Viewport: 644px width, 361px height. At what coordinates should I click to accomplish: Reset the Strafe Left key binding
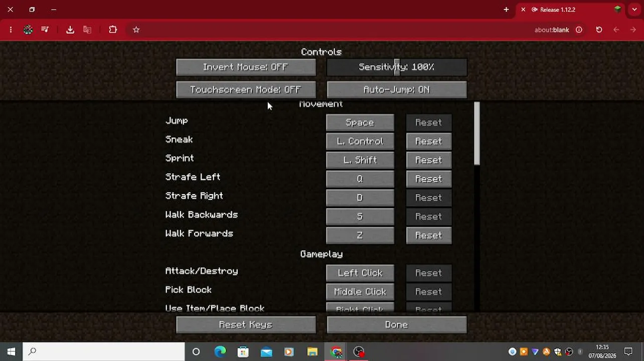coord(429,179)
